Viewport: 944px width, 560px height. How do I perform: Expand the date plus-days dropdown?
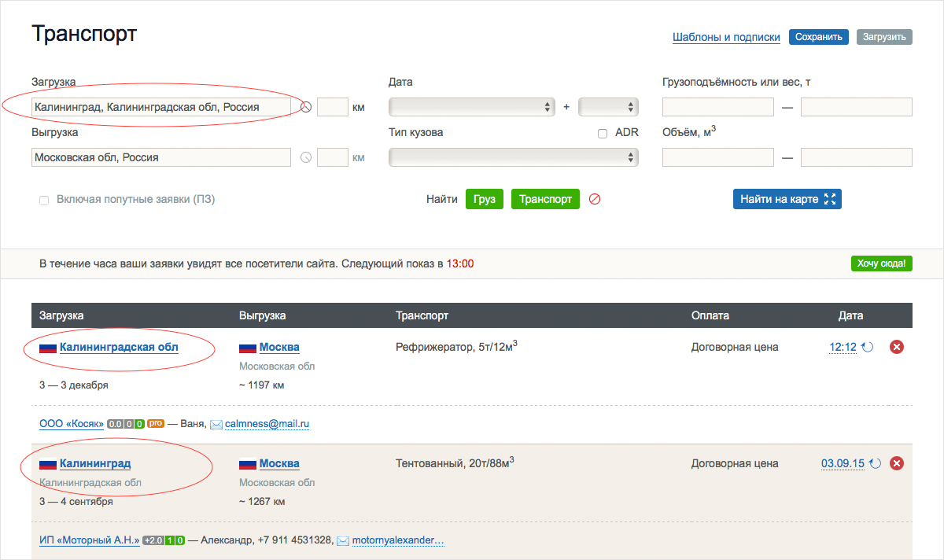click(607, 107)
